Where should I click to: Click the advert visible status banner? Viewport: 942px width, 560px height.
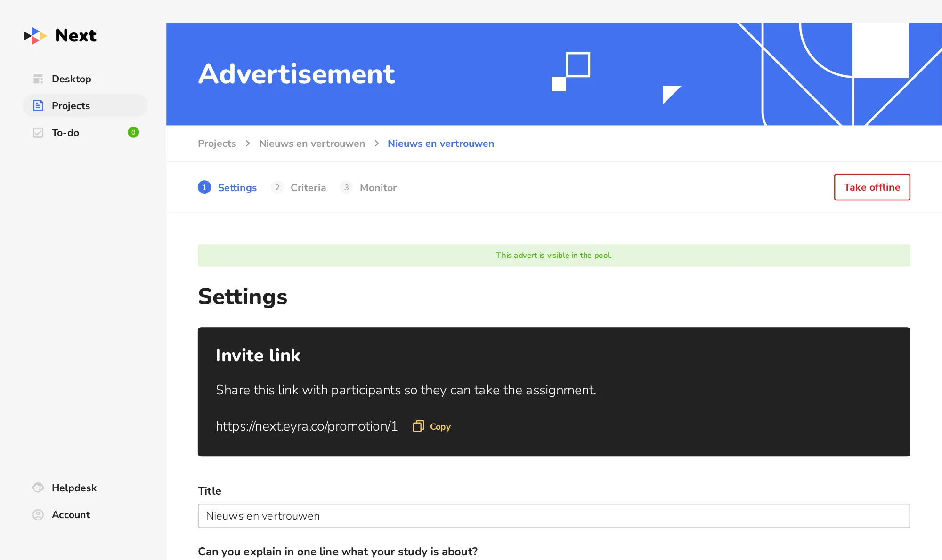pyautogui.click(x=554, y=256)
